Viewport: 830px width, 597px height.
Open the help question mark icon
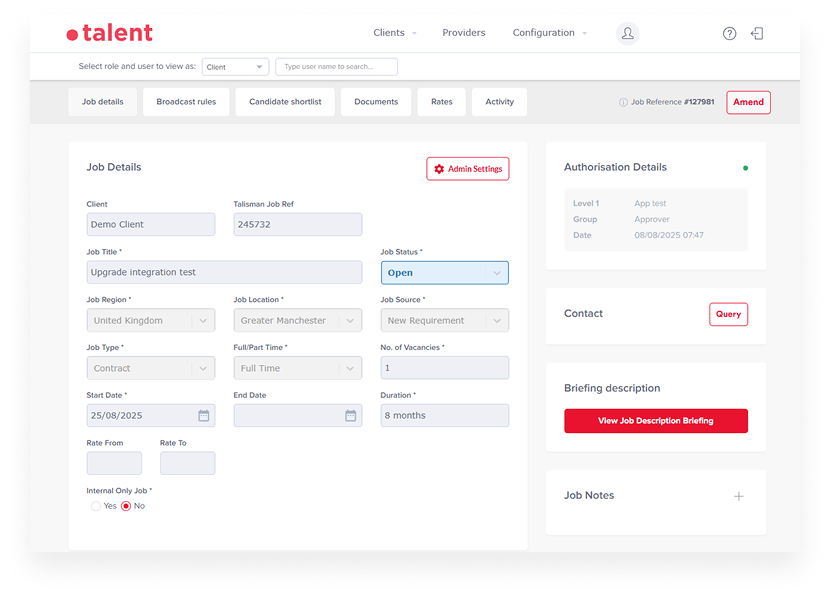pyautogui.click(x=729, y=33)
